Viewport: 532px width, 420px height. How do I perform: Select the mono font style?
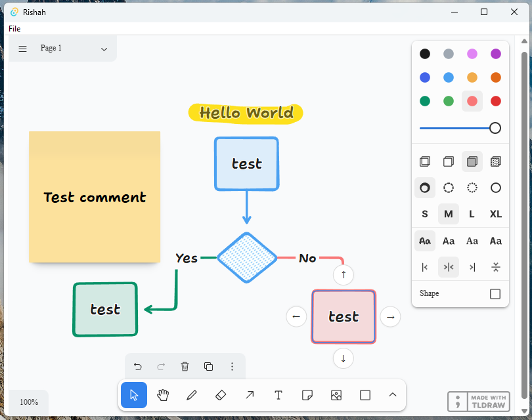(496, 241)
